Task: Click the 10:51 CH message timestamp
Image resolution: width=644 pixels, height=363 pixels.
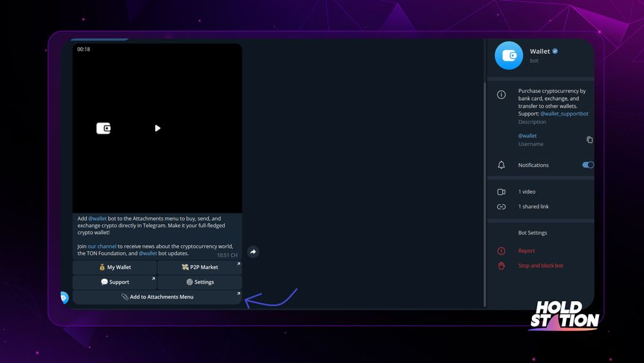Action: [x=227, y=255]
